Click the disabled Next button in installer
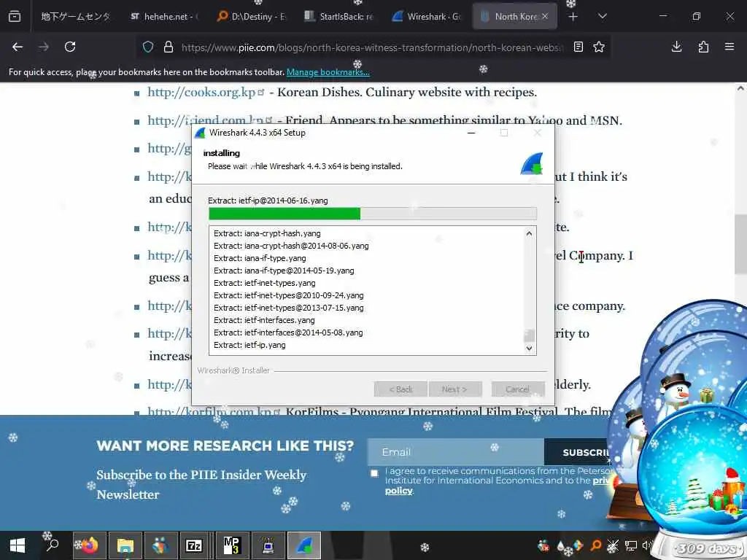Image resolution: width=747 pixels, height=560 pixels. coord(455,389)
